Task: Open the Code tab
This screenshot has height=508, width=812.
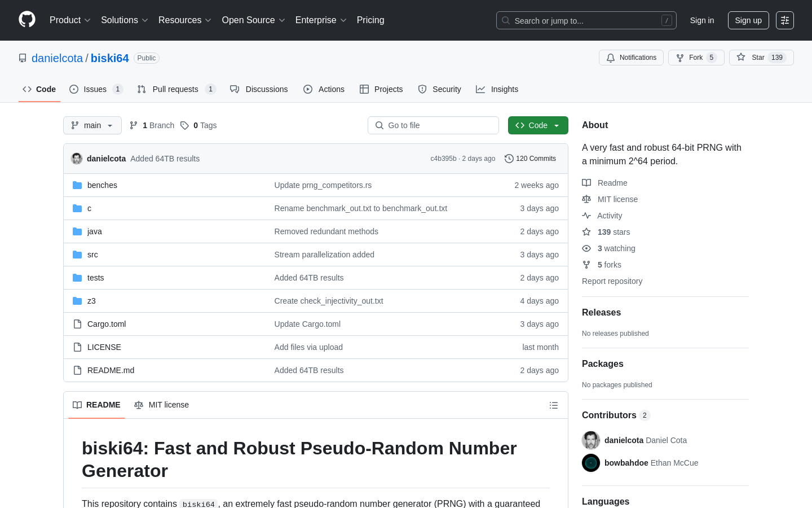Action: [39, 89]
